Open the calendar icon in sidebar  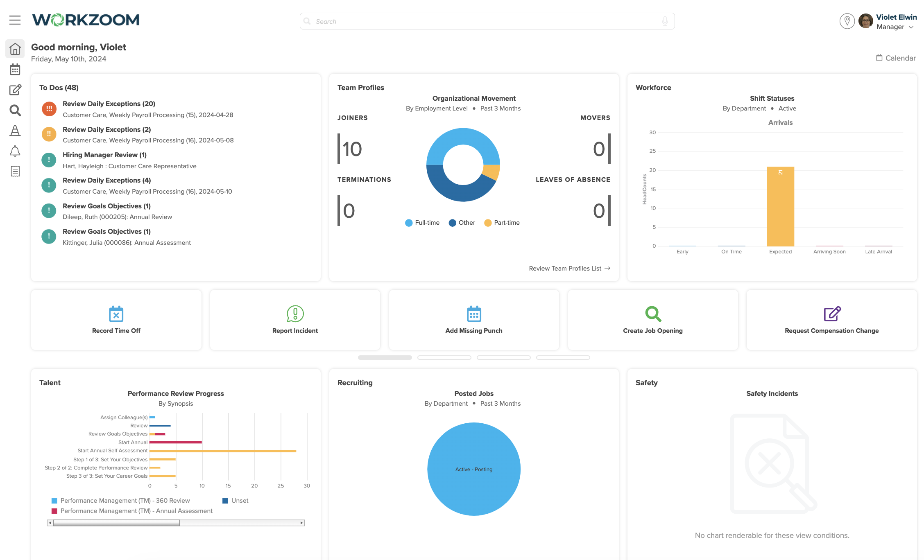(x=14, y=69)
